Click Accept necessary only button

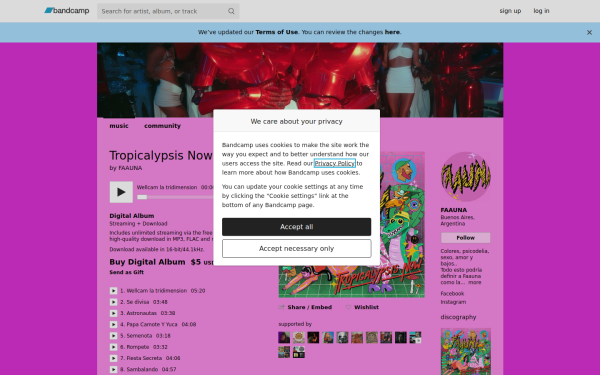pos(297,249)
